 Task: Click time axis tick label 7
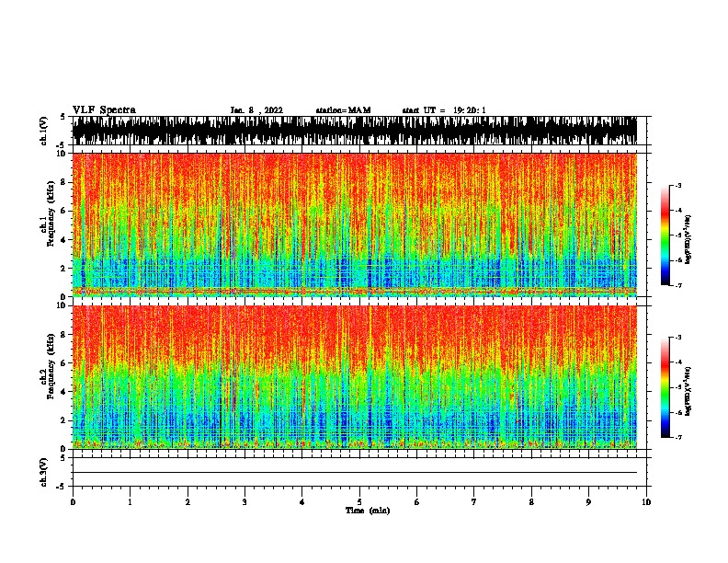pyautogui.click(x=474, y=502)
